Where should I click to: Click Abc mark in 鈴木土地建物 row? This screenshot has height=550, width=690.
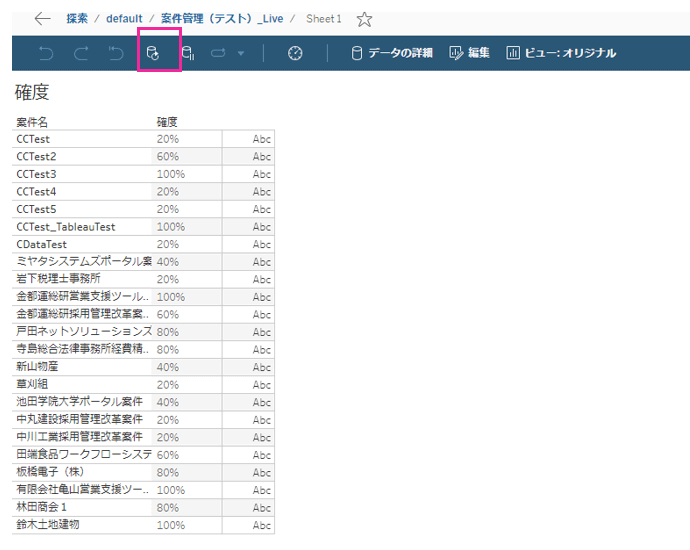261,525
